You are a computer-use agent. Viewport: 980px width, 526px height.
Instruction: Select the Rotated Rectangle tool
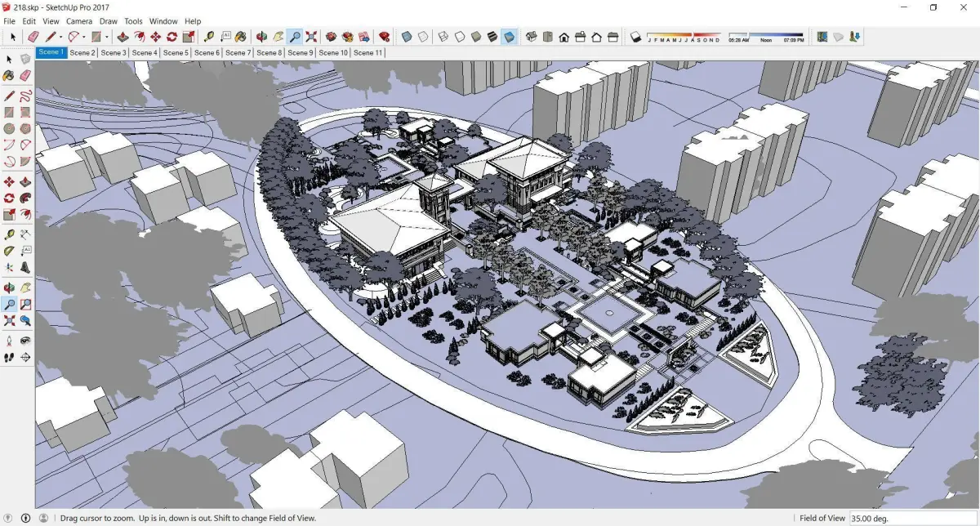25,112
